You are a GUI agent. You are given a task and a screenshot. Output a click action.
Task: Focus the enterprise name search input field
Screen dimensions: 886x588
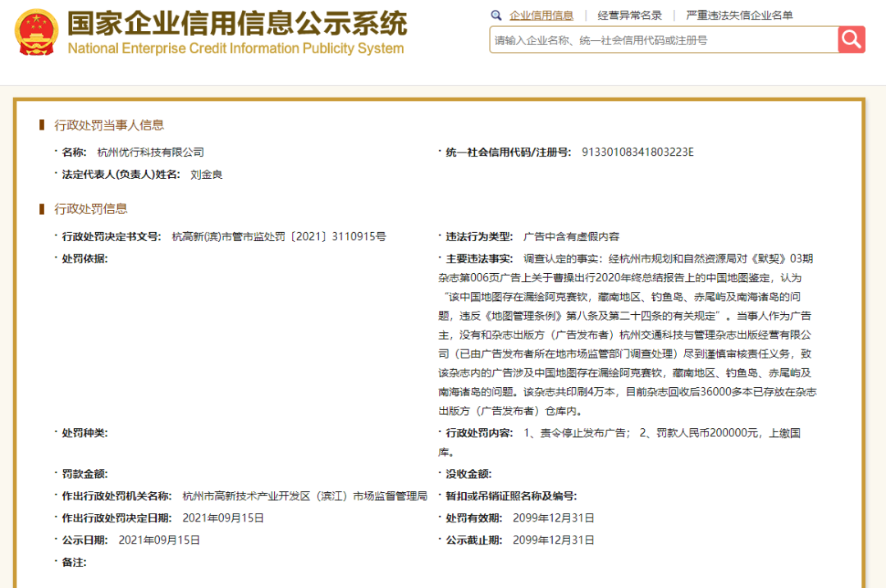664,40
